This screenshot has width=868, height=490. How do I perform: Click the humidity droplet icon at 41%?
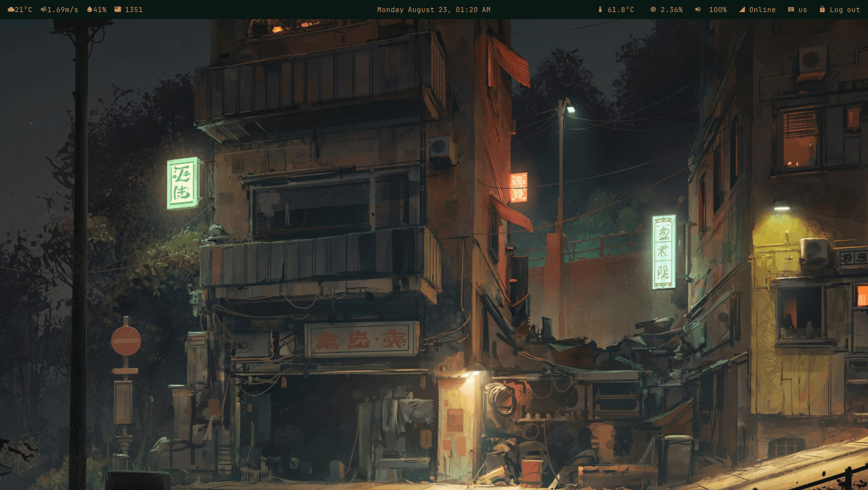pos(89,10)
